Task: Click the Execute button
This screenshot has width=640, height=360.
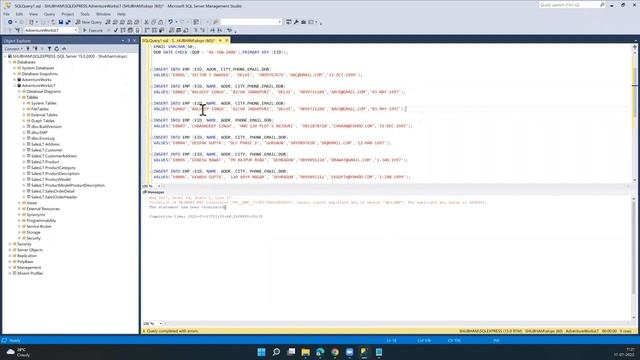Action: pos(93,30)
